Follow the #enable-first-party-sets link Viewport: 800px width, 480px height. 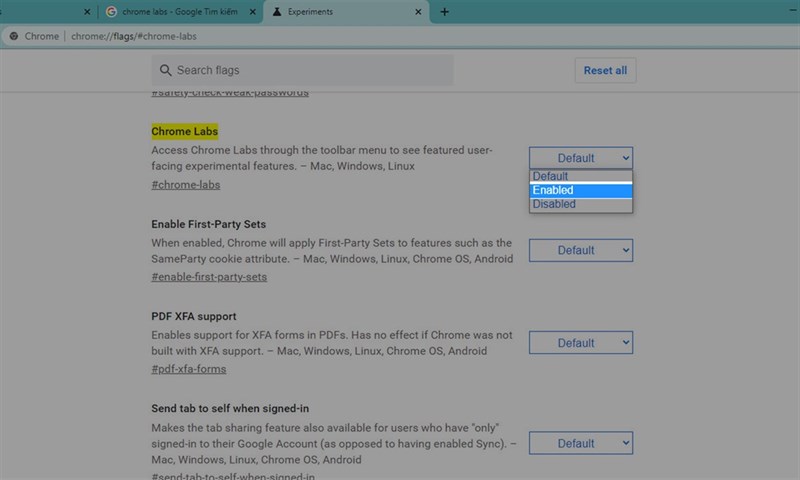click(209, 277)
